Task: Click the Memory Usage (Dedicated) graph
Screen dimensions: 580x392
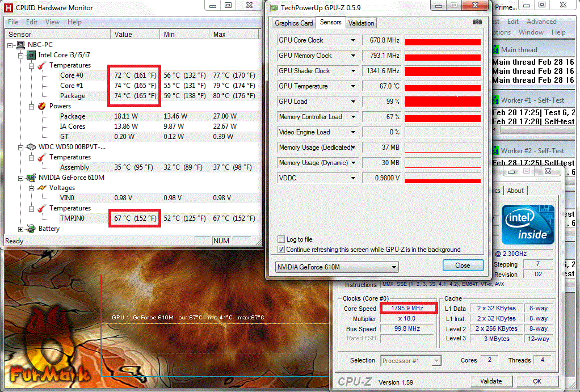Action: point(443,147)
